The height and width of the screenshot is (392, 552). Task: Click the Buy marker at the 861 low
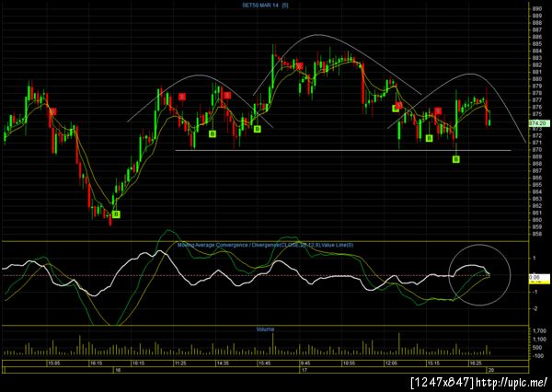(117, 214)
